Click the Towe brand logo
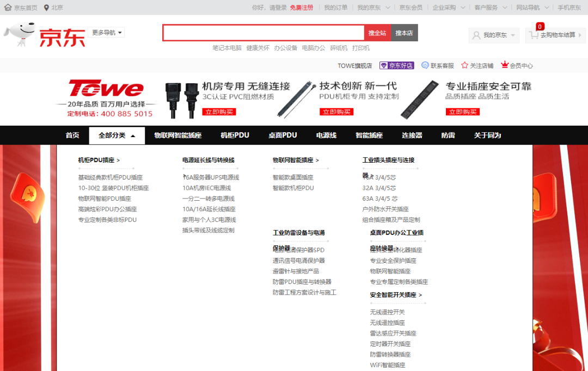The height and width of the screenshot is (371, 588). [106, 89]
